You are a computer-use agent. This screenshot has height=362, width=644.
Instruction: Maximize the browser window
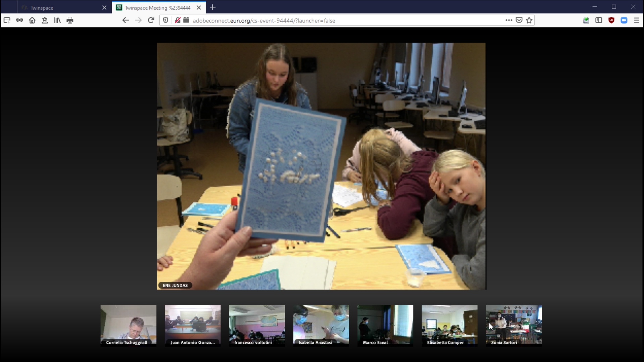(x=614, y=7)
